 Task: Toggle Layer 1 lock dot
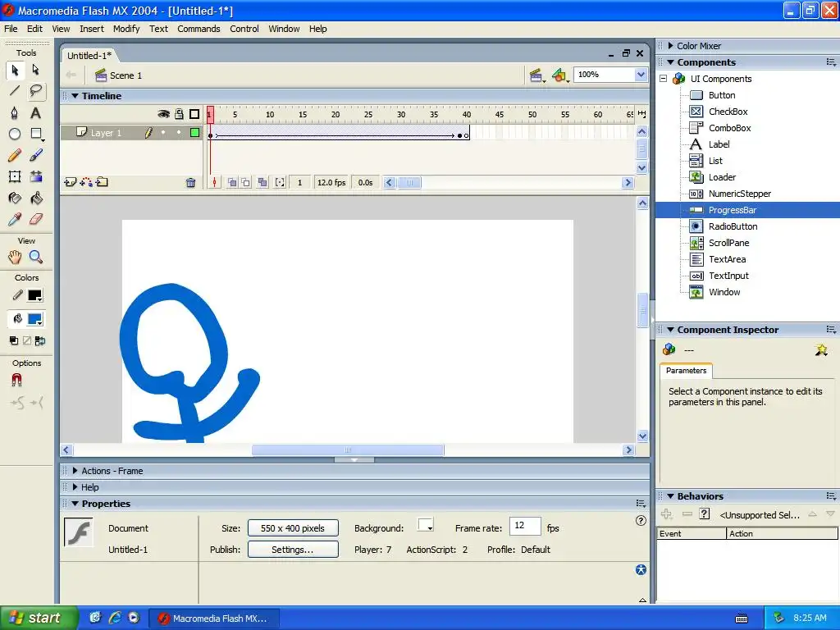pos(179,132)
